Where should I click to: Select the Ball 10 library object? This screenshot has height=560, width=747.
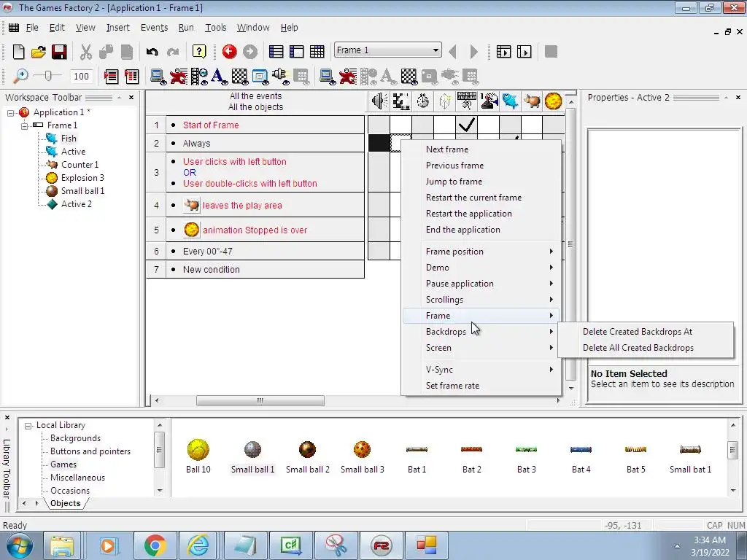click(x=198, y=456)
